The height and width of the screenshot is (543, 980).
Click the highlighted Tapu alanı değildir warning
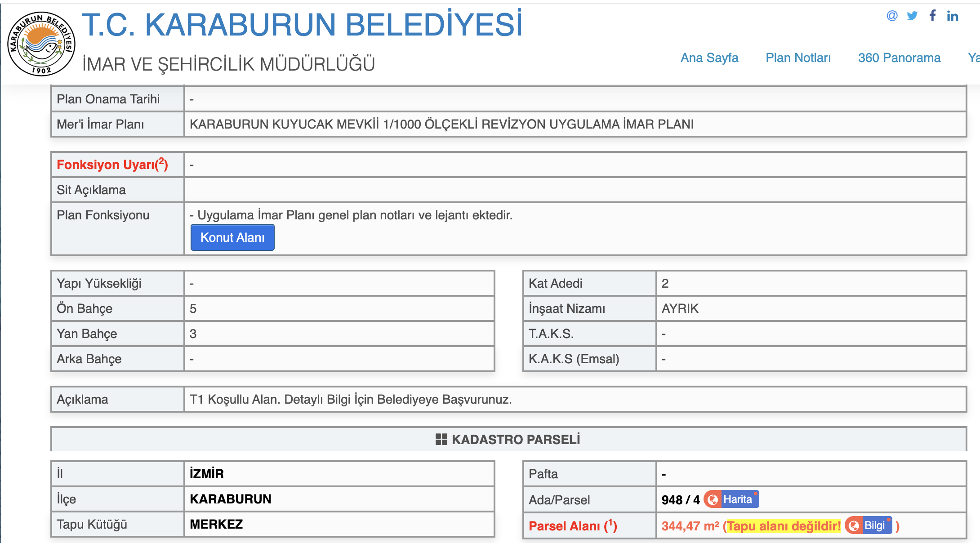coord(784,526)
